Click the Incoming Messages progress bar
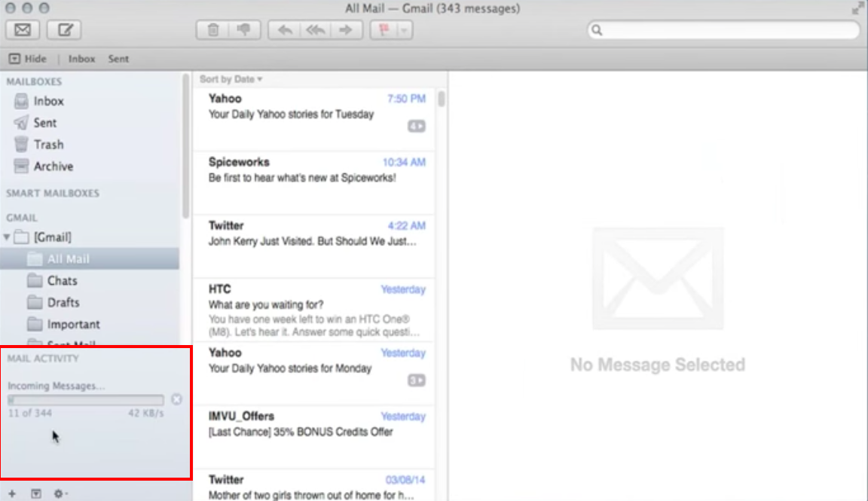This screenshot has height=501, width=868. point(85,400)
